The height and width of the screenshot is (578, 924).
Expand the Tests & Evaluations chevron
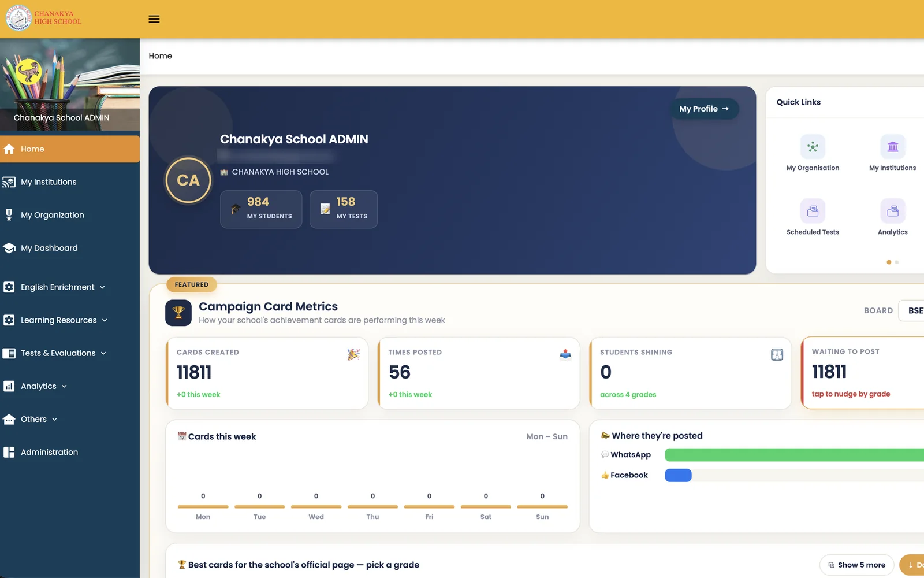click(x=103, y=353)
